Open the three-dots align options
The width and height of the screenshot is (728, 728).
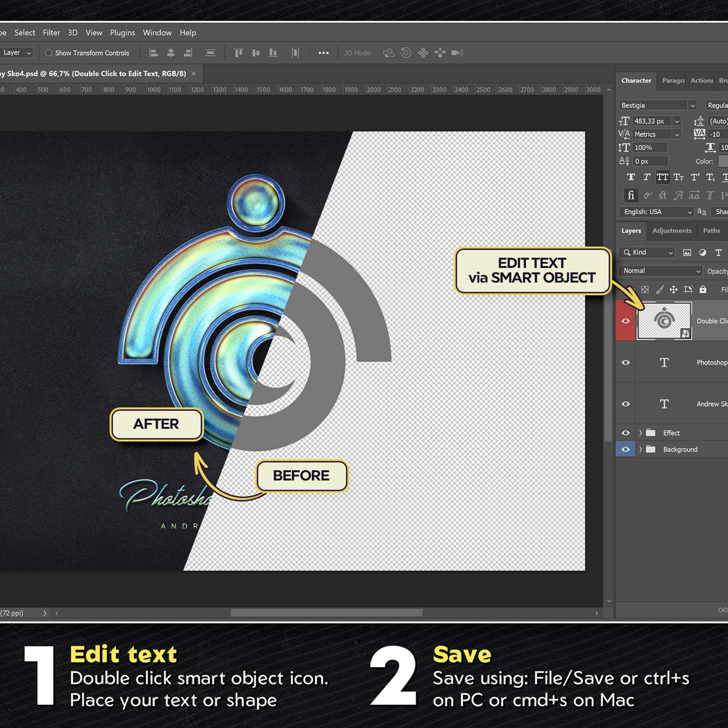point(324,53)
